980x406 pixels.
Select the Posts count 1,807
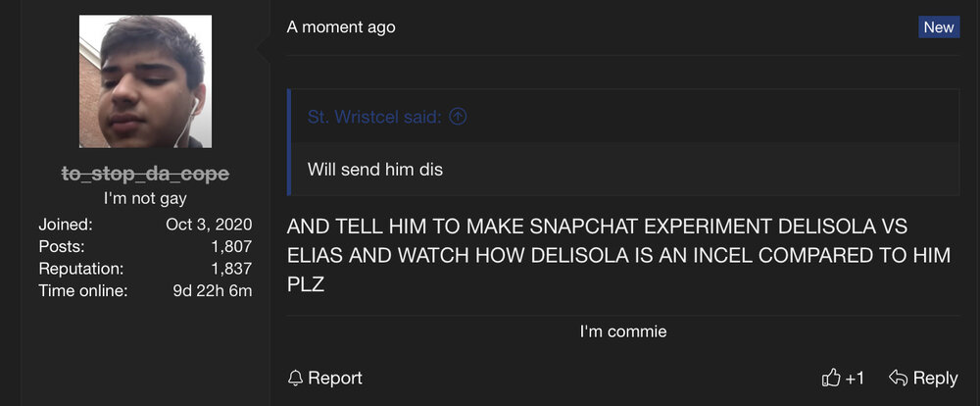coord(231,246)
